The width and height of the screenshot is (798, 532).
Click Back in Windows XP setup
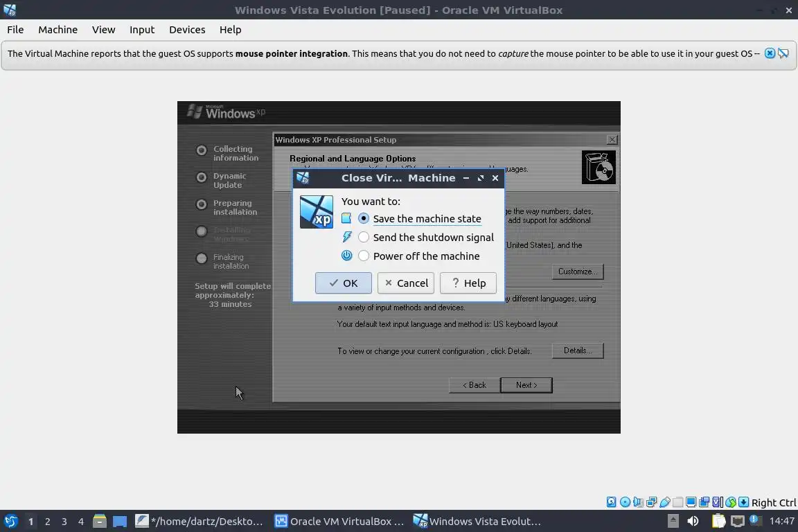(475, 385)
